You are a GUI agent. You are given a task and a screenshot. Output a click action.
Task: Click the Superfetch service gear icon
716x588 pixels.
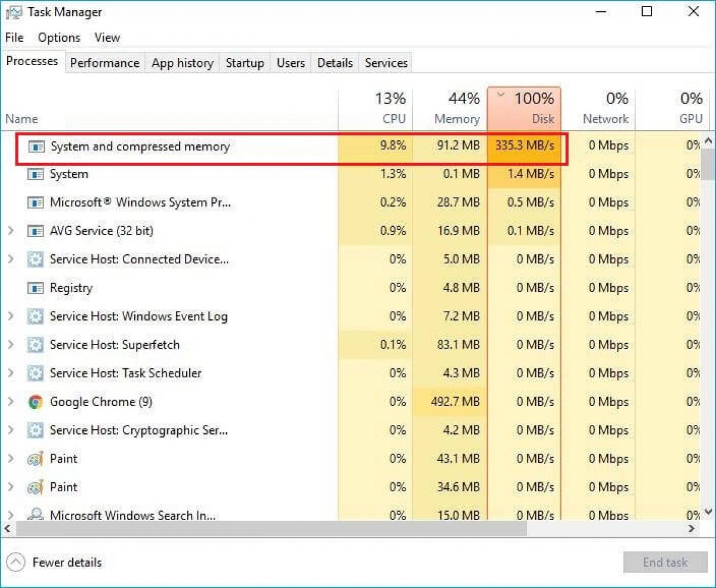click(x=36, y=345)
